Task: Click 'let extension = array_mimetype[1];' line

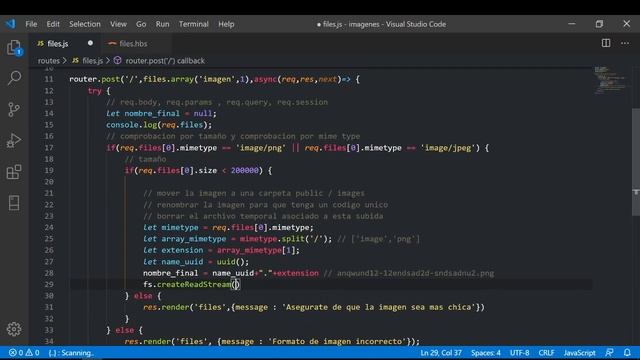Action: [221, 250]
